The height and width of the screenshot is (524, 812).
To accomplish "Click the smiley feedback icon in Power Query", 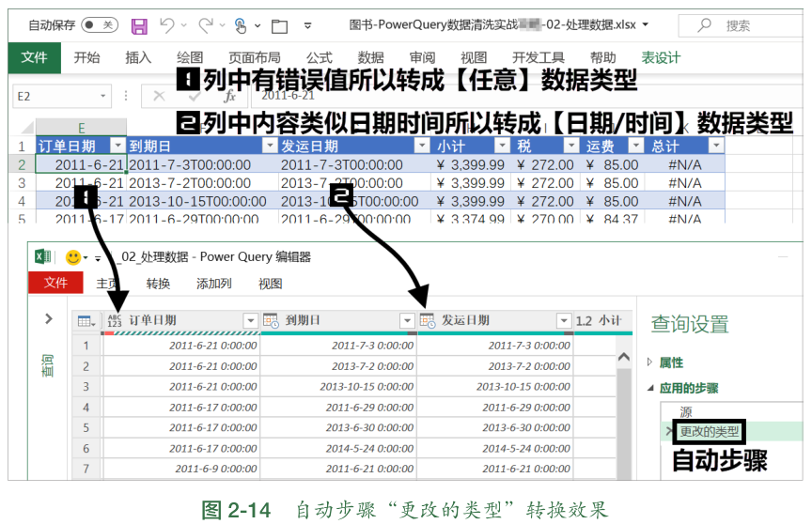I will point(73,257).
